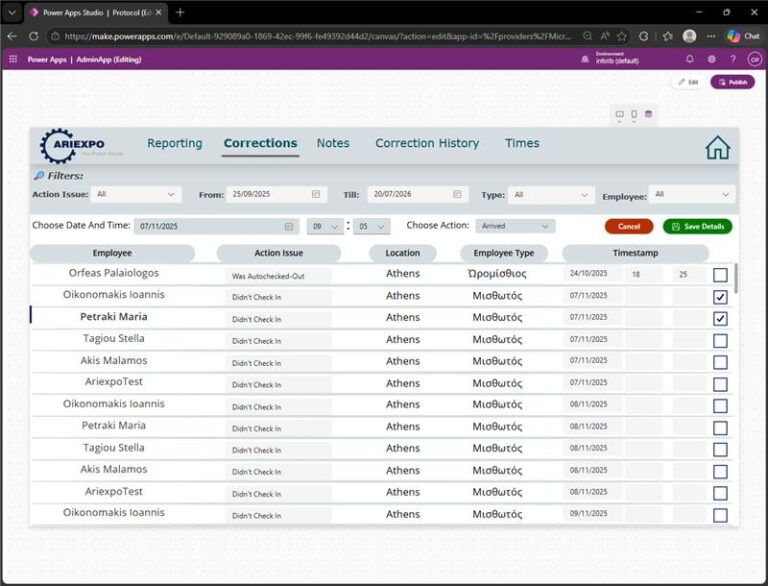Image resolution: width=768 pixels, height=586 pixels.
Task: Check Akis Malamos 07/11/2025 checkbox
Action: (720, 362)
